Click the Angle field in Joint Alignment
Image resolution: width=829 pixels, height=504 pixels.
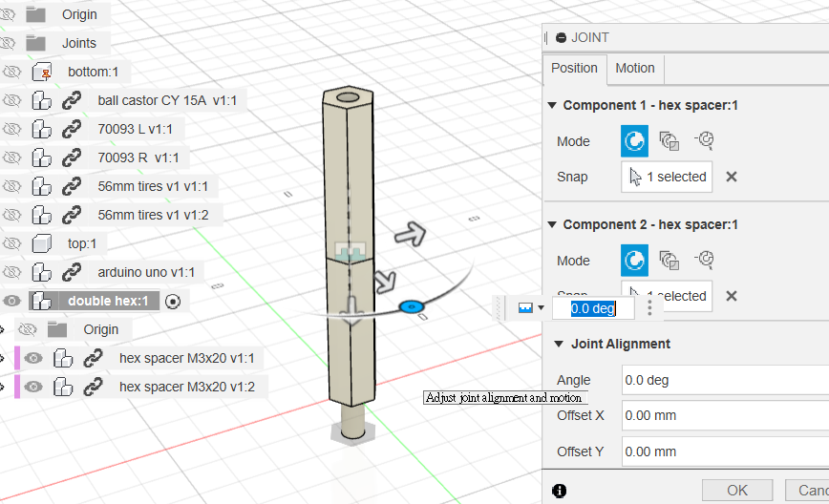(726, 380)
